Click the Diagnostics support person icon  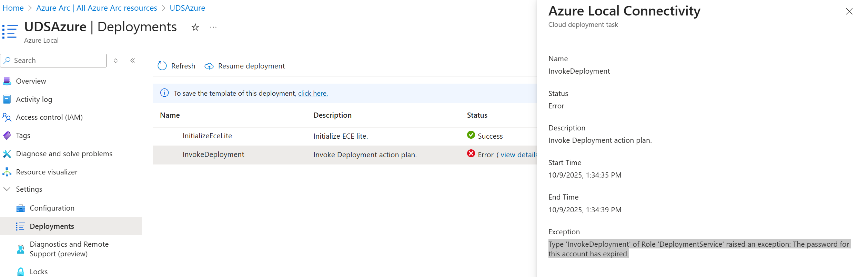coord(21,249)
